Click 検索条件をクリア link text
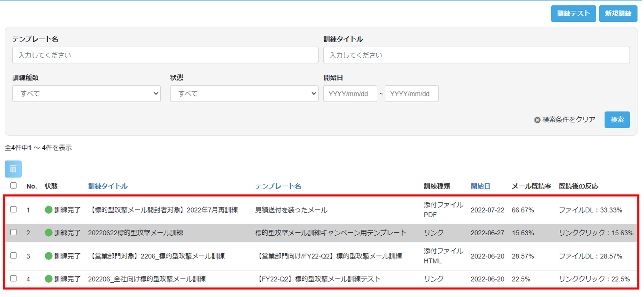 (569, 120)
